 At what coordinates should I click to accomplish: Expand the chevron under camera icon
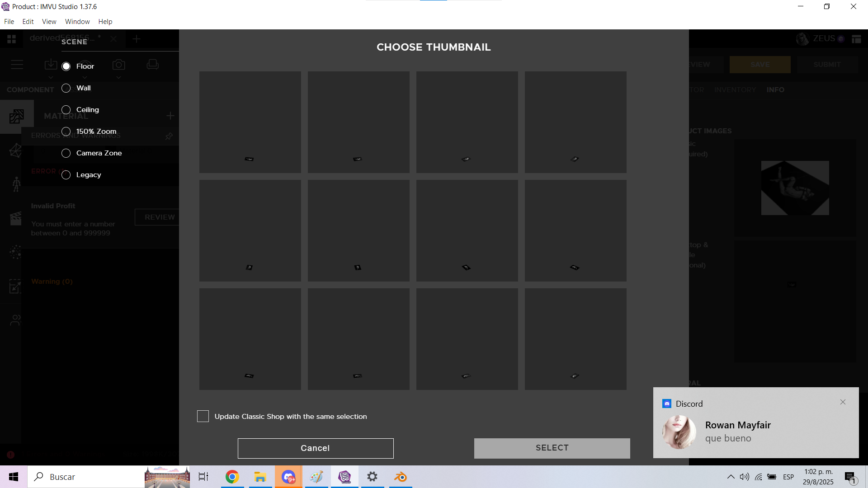[119, 78]
